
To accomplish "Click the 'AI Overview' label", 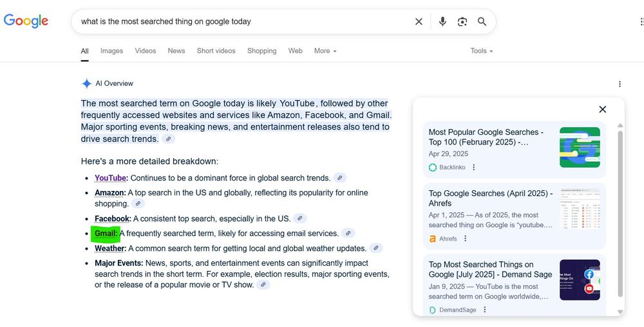I will [x=114, y=83].
